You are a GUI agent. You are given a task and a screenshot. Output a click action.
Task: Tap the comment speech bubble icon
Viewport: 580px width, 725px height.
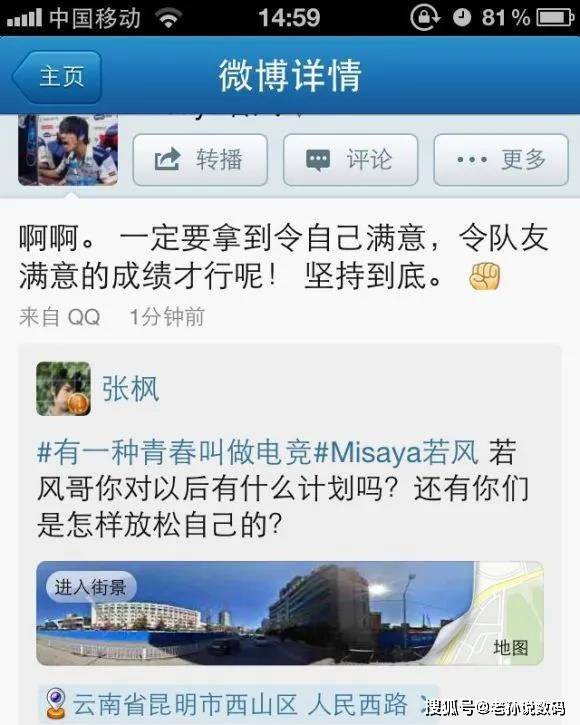pyautogui.click(x=318, y=160)
